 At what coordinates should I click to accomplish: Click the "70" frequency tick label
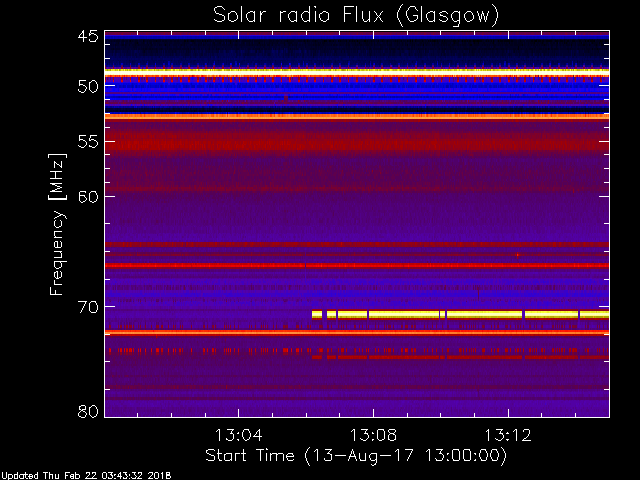tap(88, 307)
